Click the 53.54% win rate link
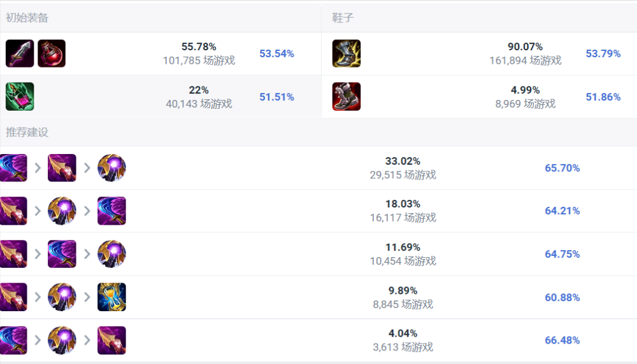Viewport: 637px width, 364px height. pyautogui.click(x=276, y=53)
